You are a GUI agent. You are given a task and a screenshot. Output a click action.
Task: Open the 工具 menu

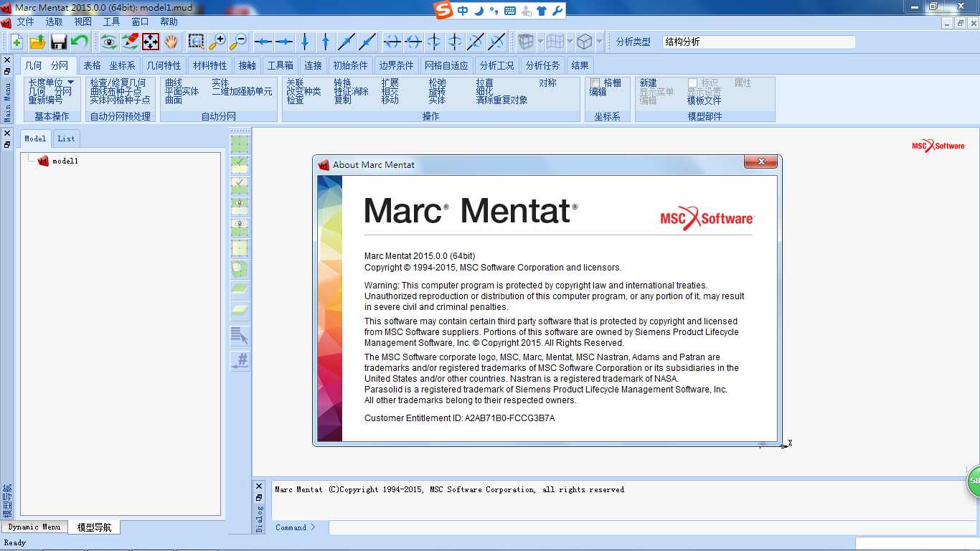(111, 22)
